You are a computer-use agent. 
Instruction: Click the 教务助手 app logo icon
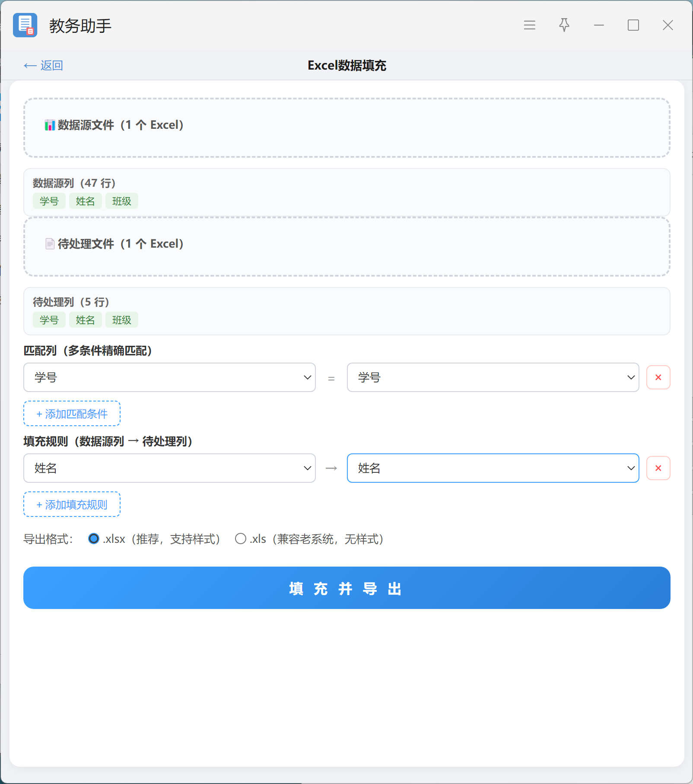tap(25, 25)
